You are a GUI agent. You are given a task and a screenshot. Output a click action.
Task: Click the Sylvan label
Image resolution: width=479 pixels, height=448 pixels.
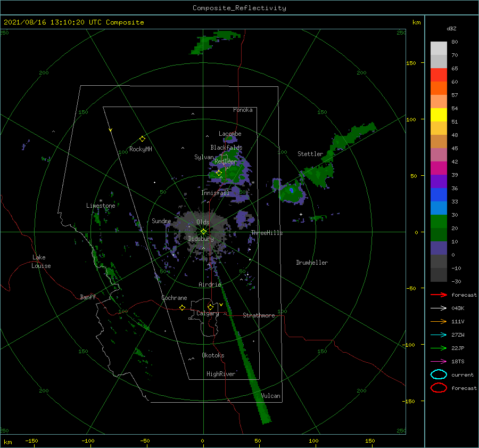(204, 157)
